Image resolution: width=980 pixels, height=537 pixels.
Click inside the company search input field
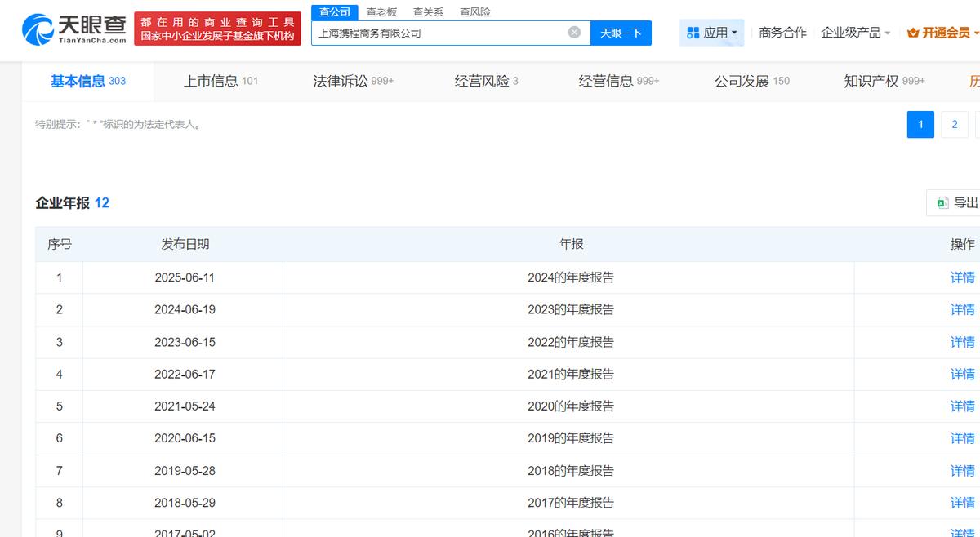441,33
